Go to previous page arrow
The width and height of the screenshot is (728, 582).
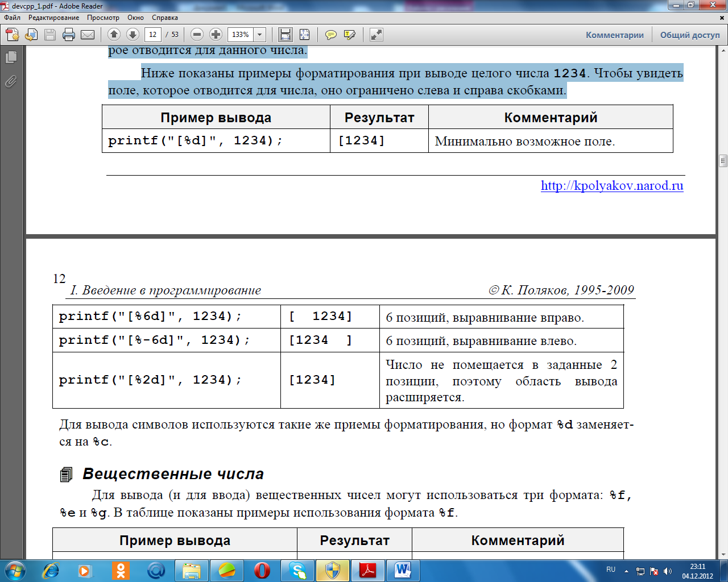tap(114, 35)
